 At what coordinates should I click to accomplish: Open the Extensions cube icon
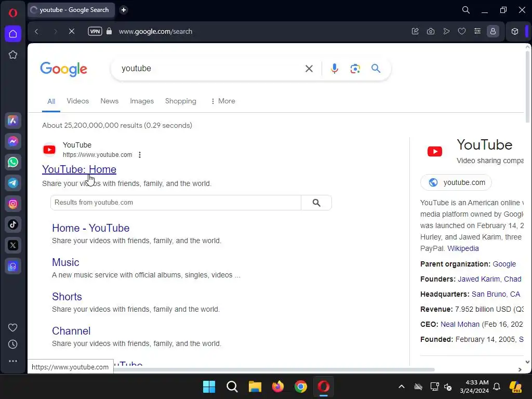515,31
